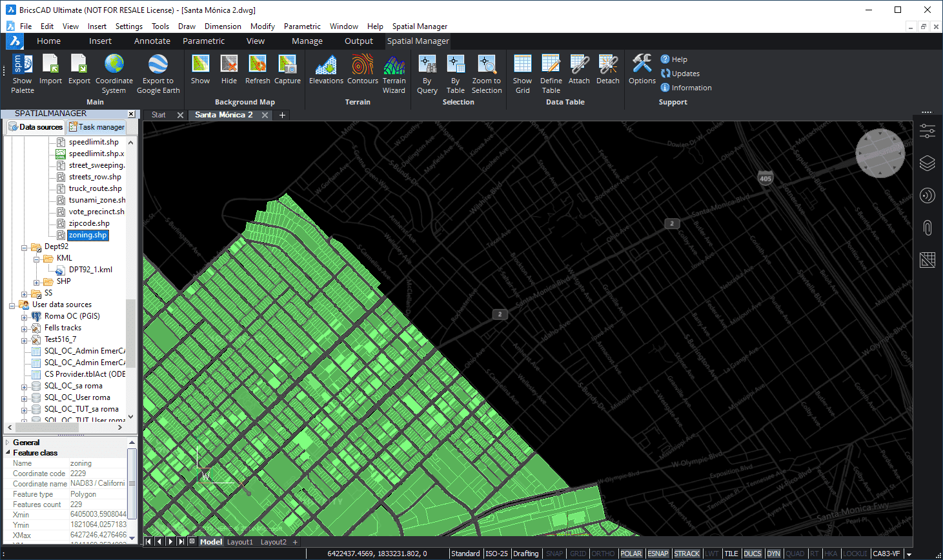
Task: Collapse the Feature class section
Action: tap(8, 453)
